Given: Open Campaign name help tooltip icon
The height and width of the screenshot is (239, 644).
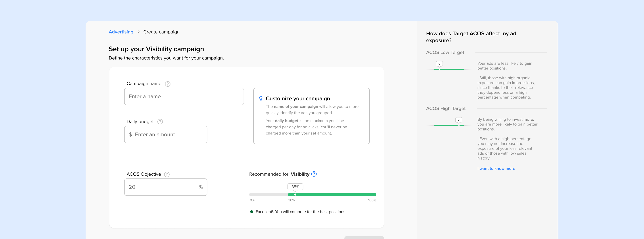Looking at the screenshot, I should click(168, 84).
